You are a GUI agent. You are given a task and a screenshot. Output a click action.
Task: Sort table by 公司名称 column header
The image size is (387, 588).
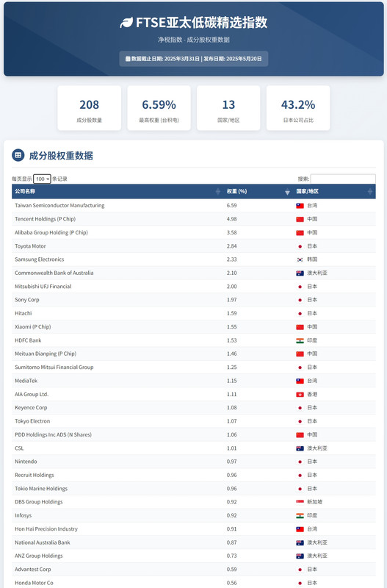point(117,191)
